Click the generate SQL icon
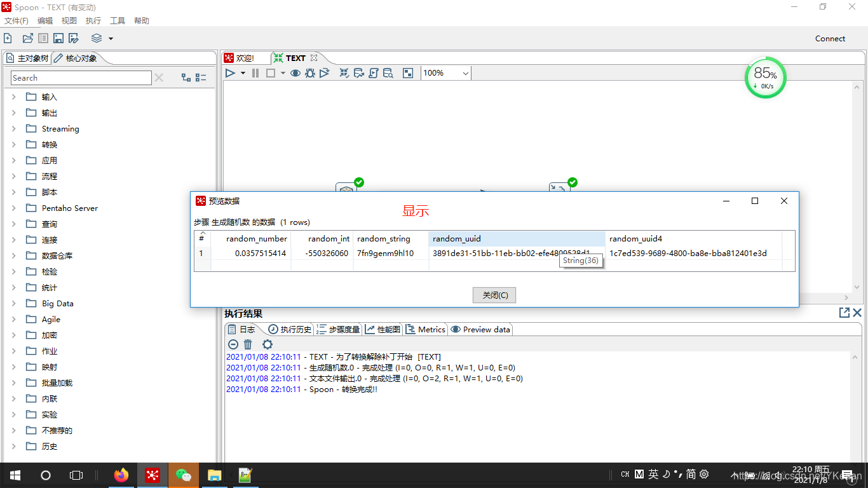The width and height of the screenshot is (868, 488). click(373, 73)
